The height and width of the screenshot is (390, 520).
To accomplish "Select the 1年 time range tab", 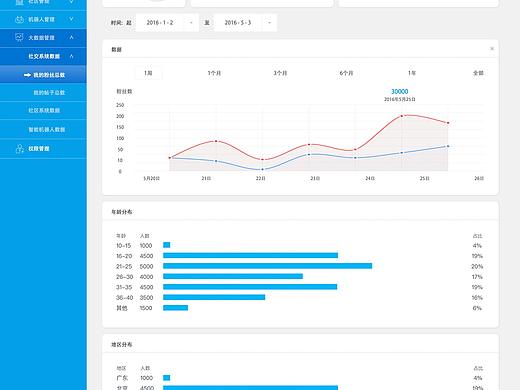I will 412,73.
